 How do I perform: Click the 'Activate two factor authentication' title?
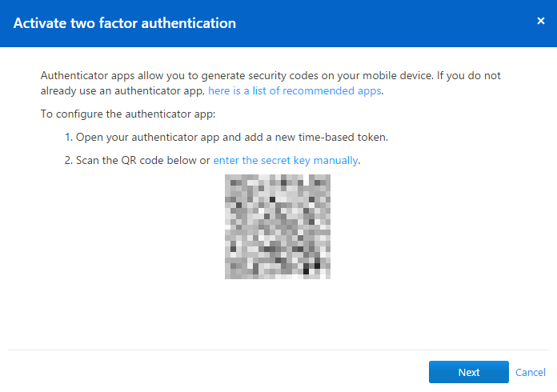pos(125,23)
